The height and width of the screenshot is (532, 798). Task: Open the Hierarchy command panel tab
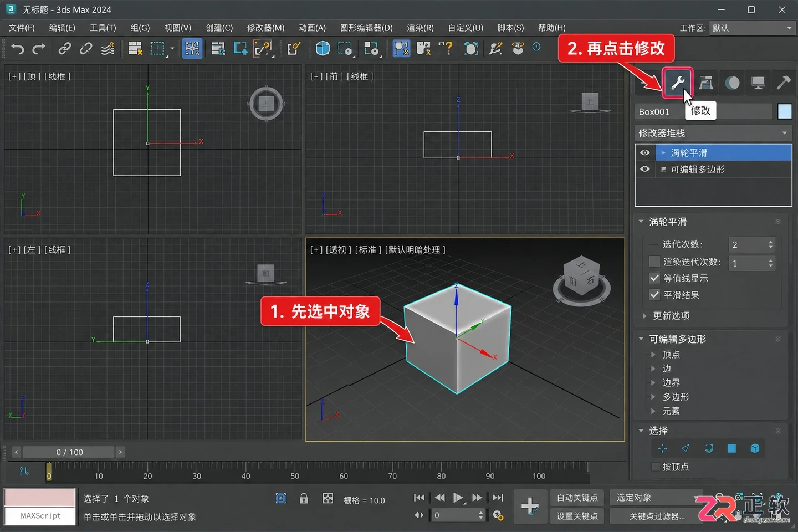pyautogui.click(x=705, y=83)
